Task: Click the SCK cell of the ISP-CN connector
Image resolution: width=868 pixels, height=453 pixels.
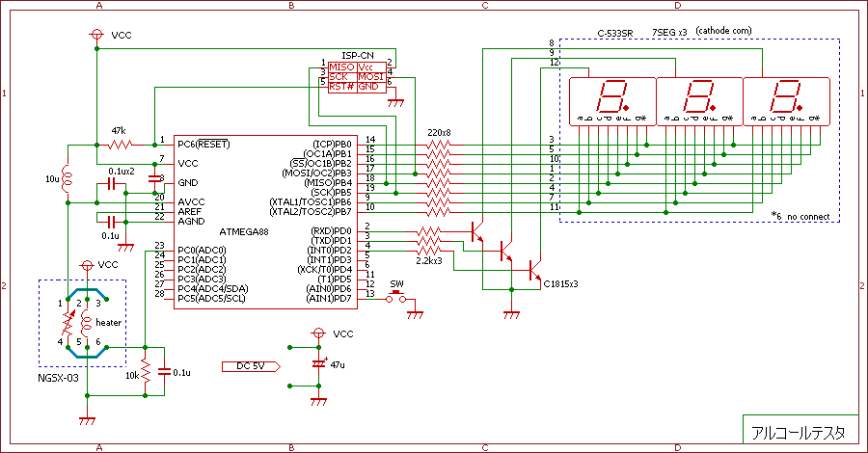Action: [x=341, y=77]
